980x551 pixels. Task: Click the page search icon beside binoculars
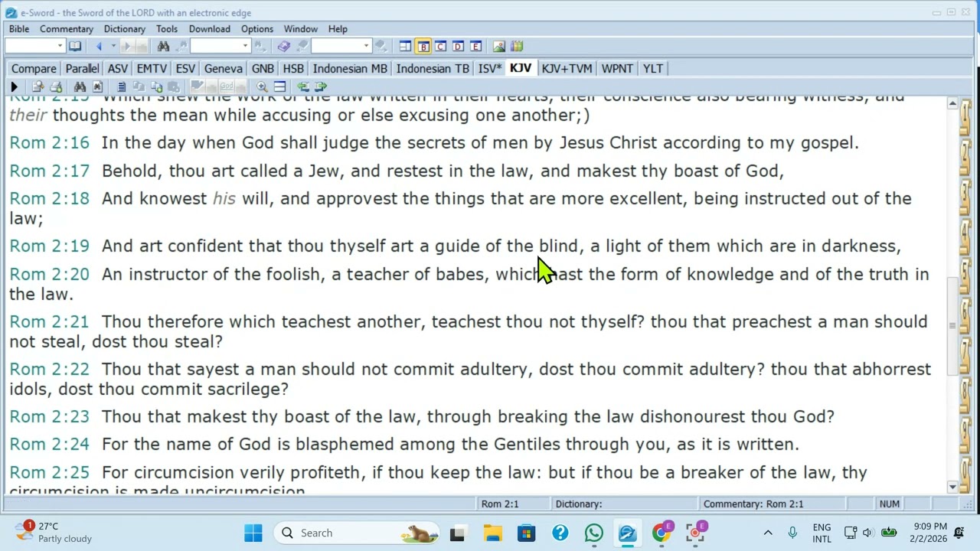click(x=97, y=87)
